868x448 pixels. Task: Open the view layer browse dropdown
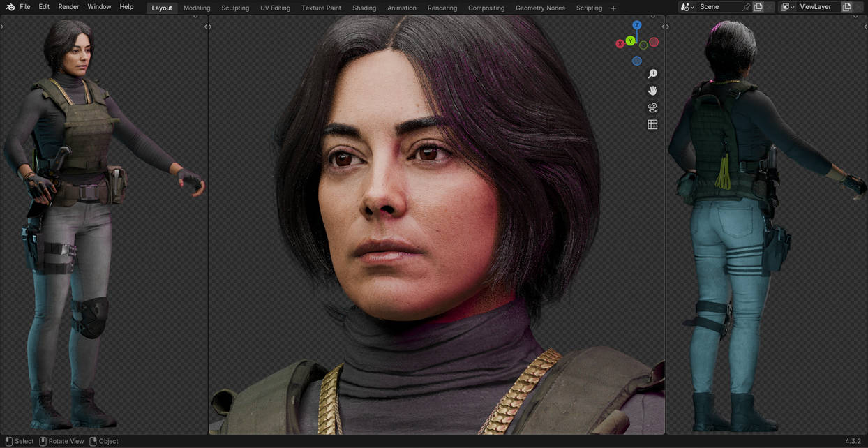[x=787, y=7]
